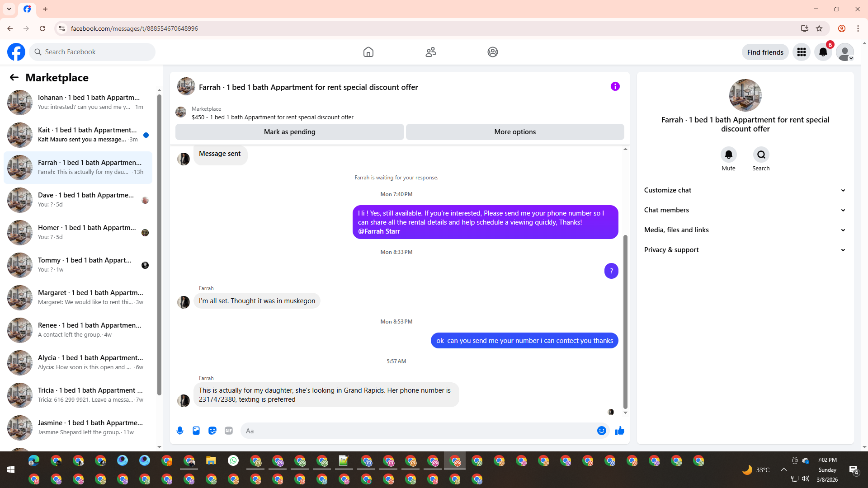
Task: Click the voice clip microphone icon
Action: [180, 431]
